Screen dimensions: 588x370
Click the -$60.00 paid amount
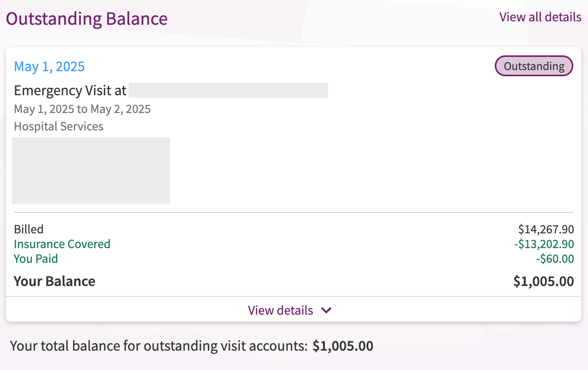pos(555,259)
